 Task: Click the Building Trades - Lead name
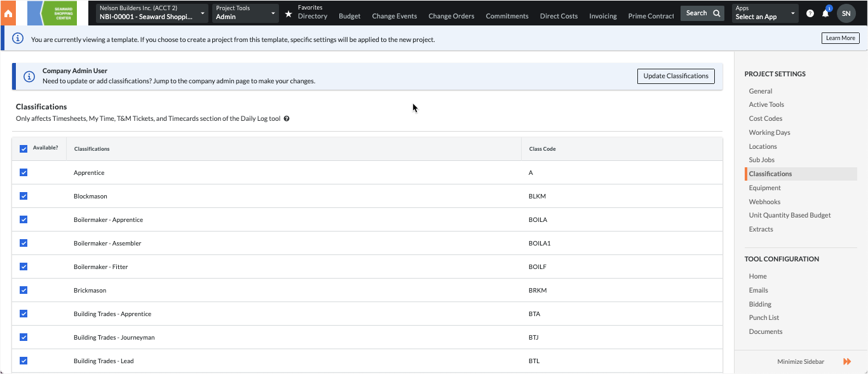click(104, 361)
